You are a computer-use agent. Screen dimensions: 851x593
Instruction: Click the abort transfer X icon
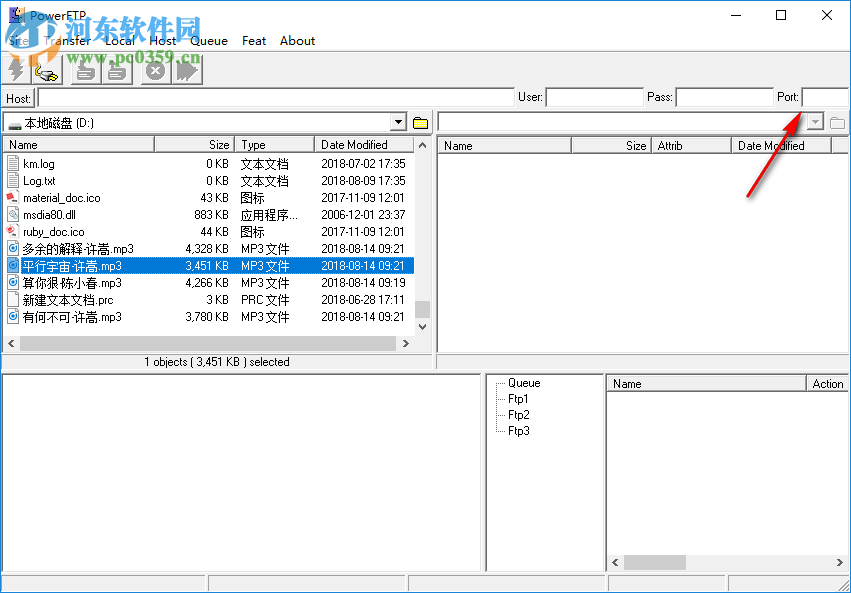[x=155, y=71]
